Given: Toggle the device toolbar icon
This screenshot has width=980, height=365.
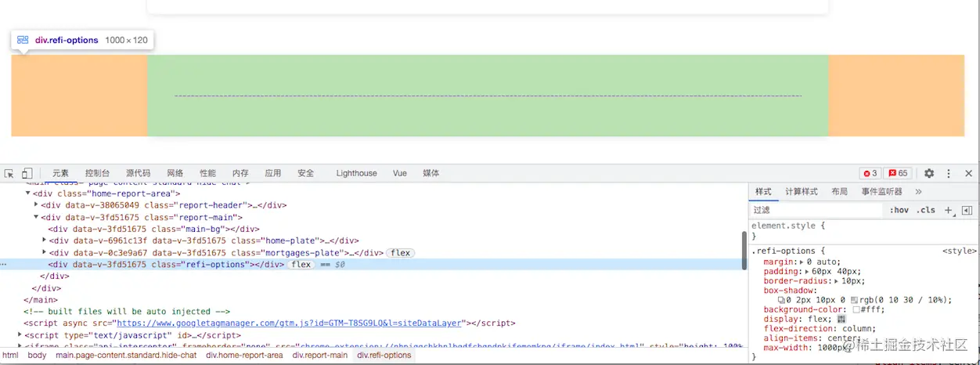Looking at the screenshot, I should pos(27,173).
